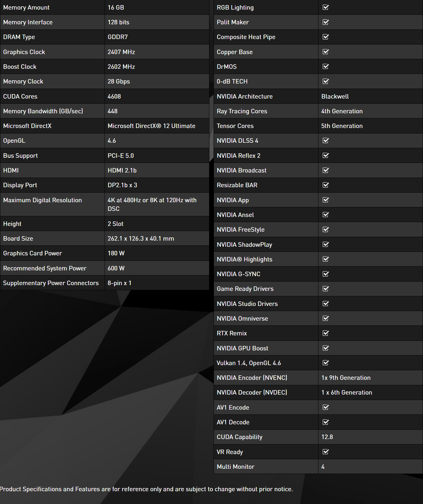The image size is (423, 504).
Task: Select the '2407 MHz' Graphics Clock value
Action: coord(121,52)
